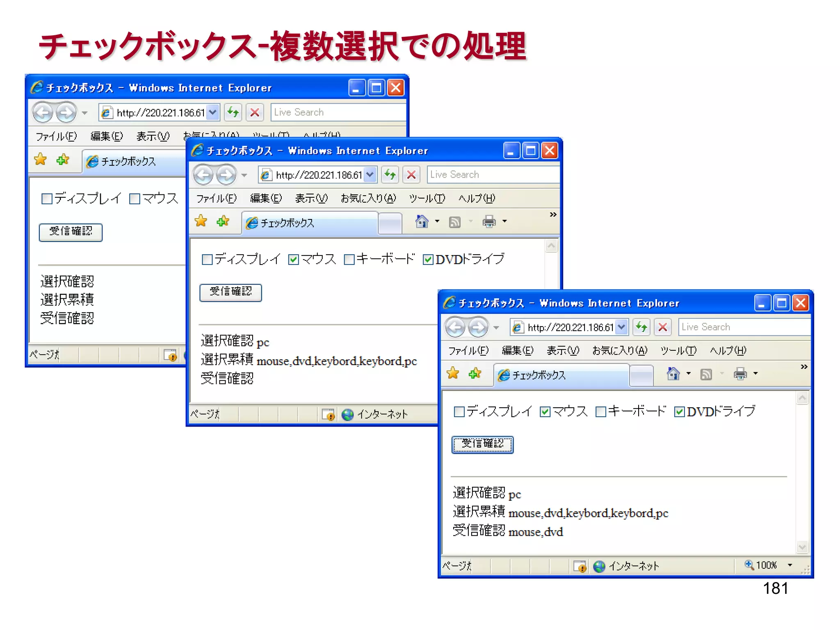Uncheck DVDドライブ checkbox in front window
The height and width of the screenshot is (630, 840).
680,411
